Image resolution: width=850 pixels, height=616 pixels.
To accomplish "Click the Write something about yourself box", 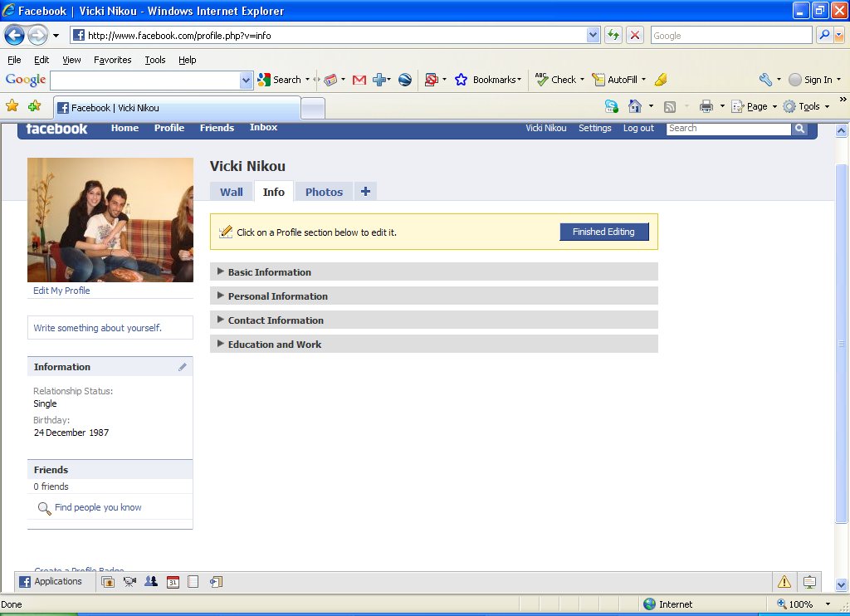I will [110, 328].
